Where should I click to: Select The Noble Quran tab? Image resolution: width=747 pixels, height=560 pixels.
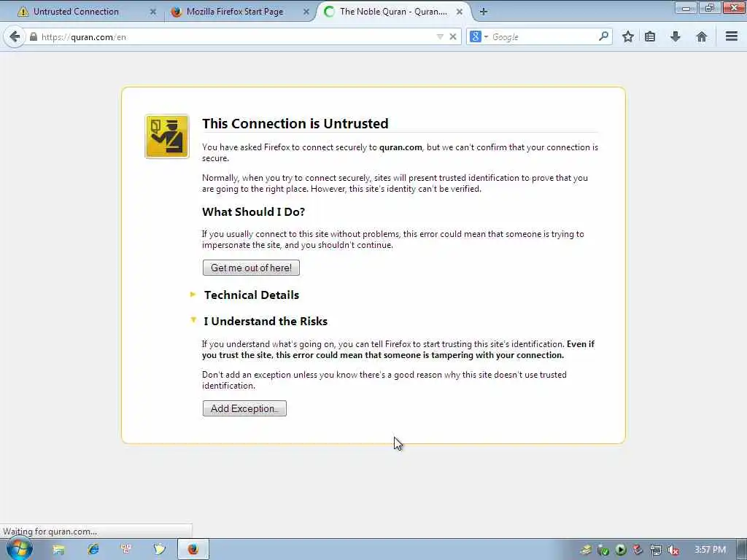(x=393, y=12)
